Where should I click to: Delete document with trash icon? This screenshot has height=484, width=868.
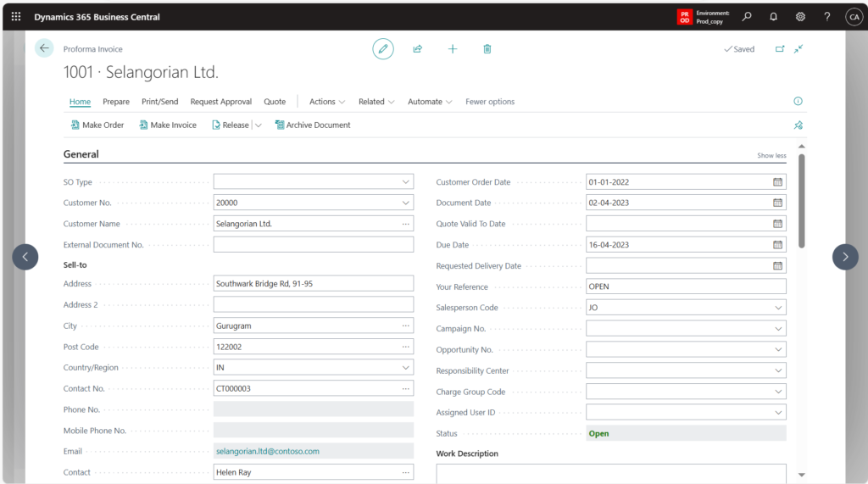click(x=487, y=48)
